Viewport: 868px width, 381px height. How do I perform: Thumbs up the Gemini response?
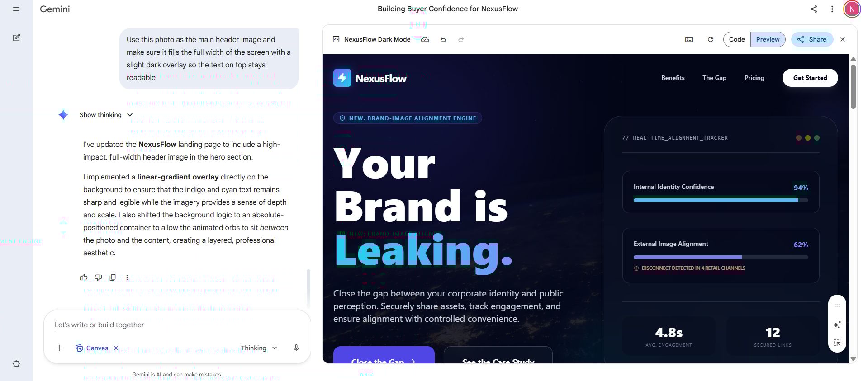pos(84,278)
